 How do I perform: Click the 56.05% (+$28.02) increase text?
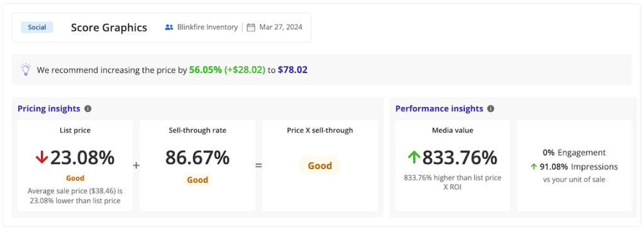point(227,69)
